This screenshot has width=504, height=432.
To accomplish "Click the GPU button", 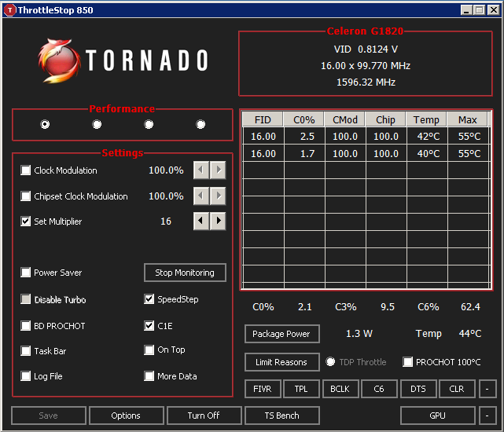I will coord(437,416).
